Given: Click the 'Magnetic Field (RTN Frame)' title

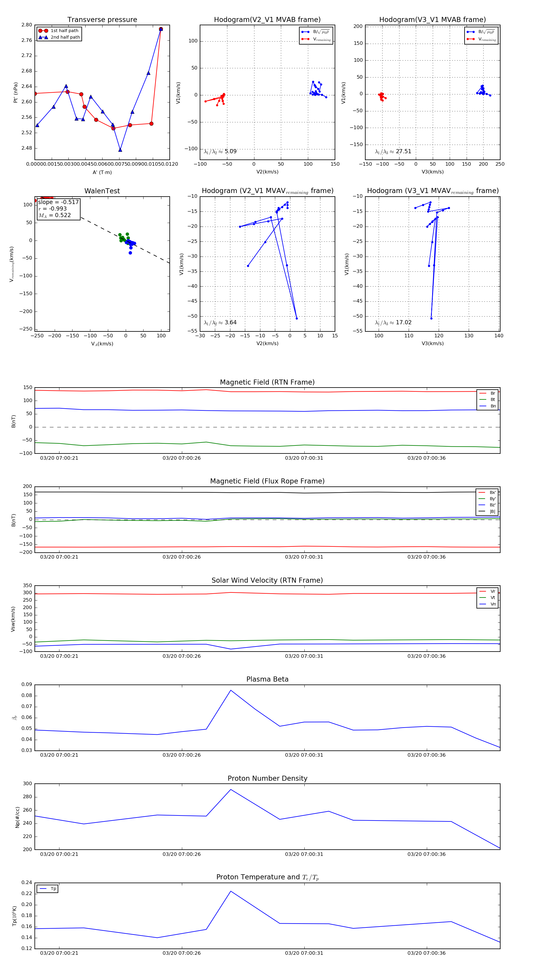Looking at the screenshot, I should 267,382.
